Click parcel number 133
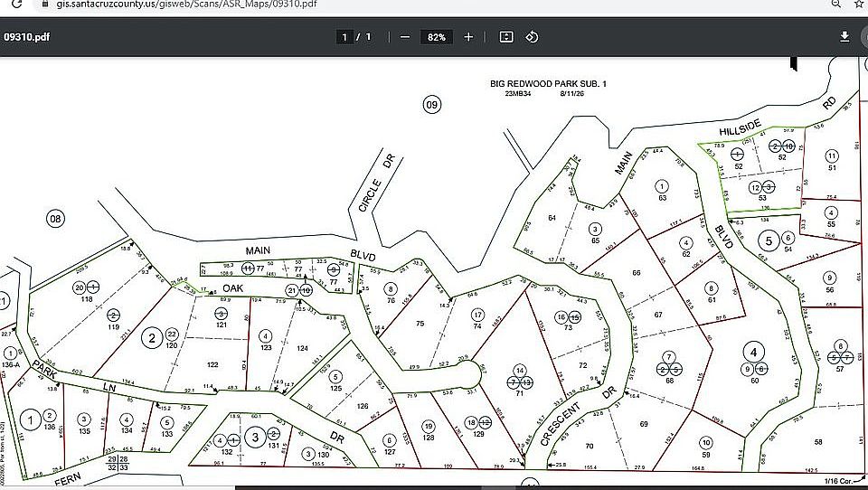The image size is (868, 490). click(x=167, y=434)
